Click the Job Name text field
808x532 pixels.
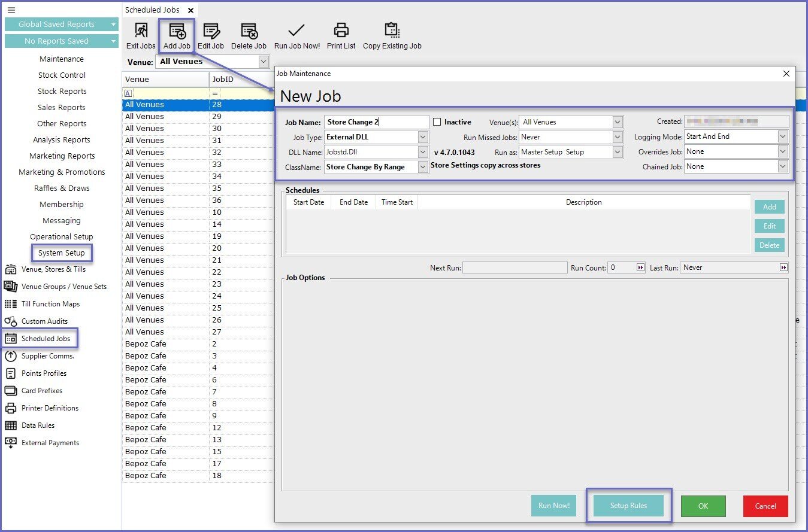(x=376, y=122)
